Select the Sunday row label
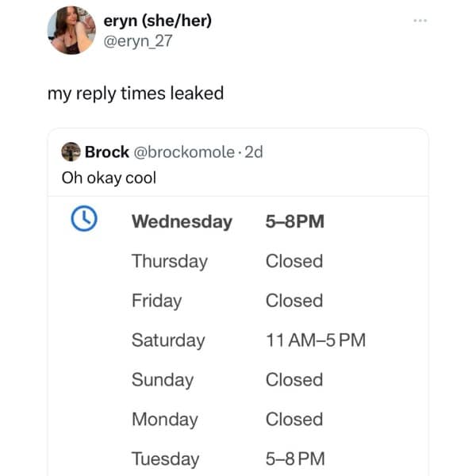The height and width of the screenshot is (476, 476). [162, 380]
